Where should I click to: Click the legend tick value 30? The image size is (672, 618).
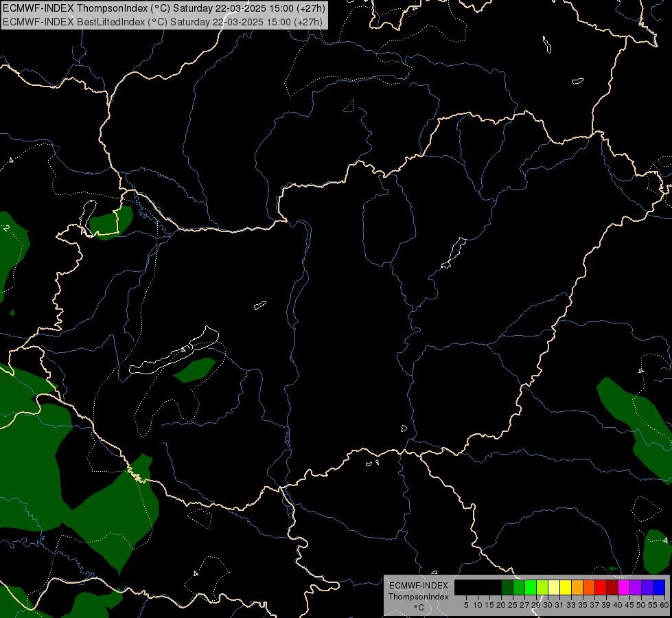(548, 605)
